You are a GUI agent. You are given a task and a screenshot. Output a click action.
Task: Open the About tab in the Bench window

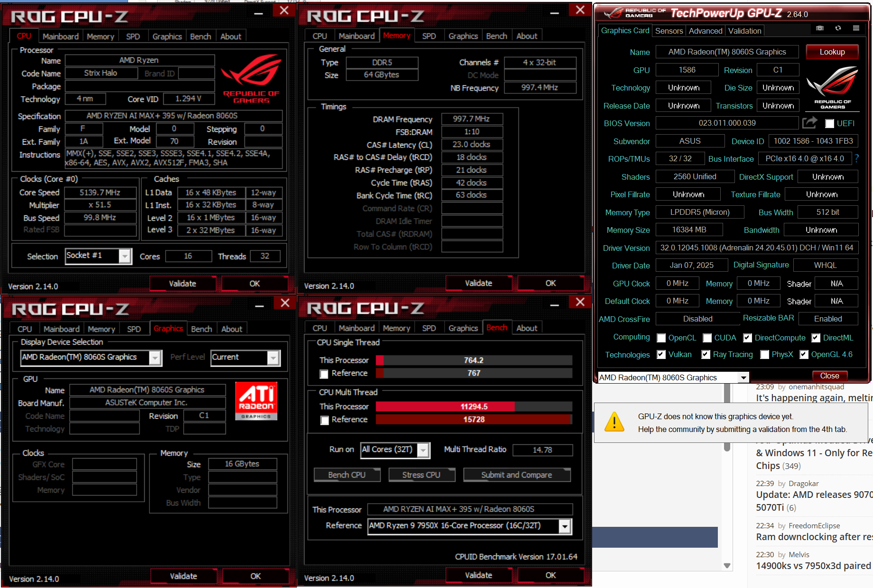tap(527, 328)
